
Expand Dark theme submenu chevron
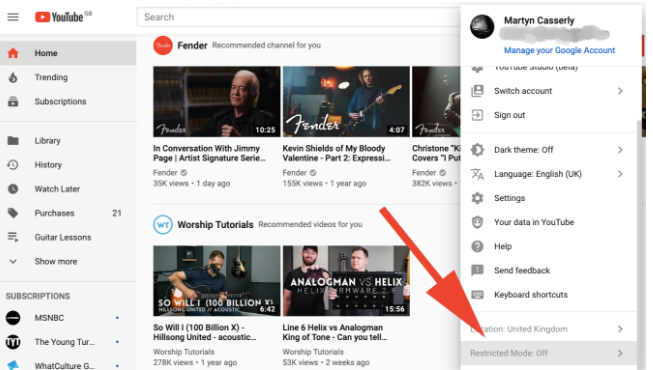[x=621, y=150]
